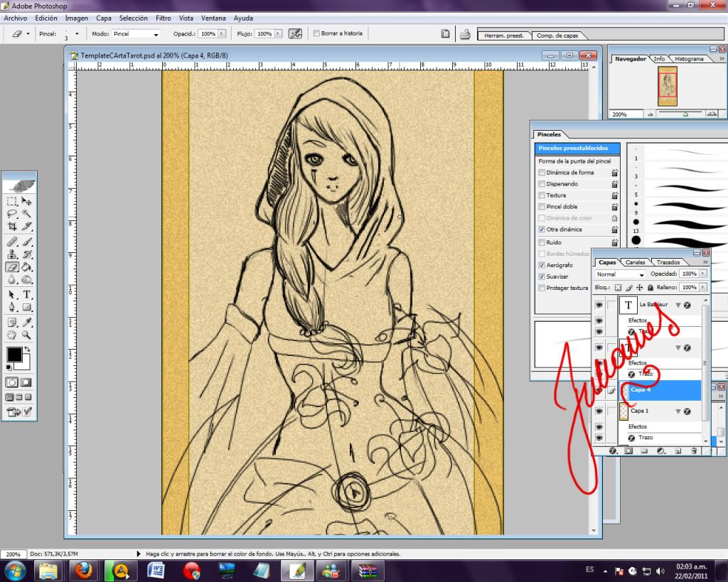This screenshot has width=728, height=582.
Task: Select the History Brush tool
Action: click(26, 254)
